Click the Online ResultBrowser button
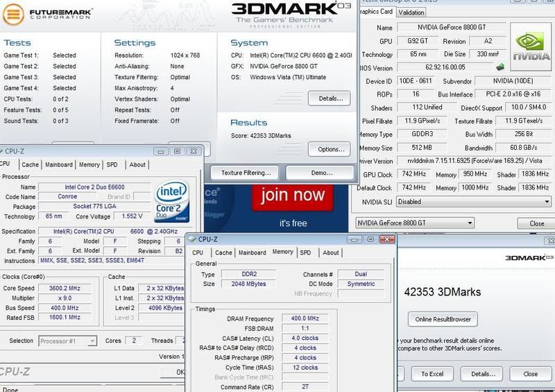Screen dimensions: 555x392 443,319
